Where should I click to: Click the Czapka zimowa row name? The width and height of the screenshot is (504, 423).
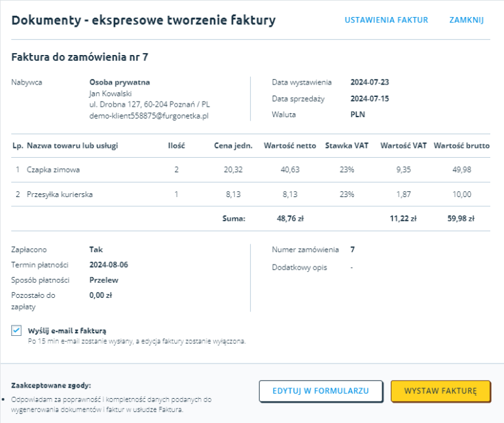pyautogui.click(x=53, y=170)
